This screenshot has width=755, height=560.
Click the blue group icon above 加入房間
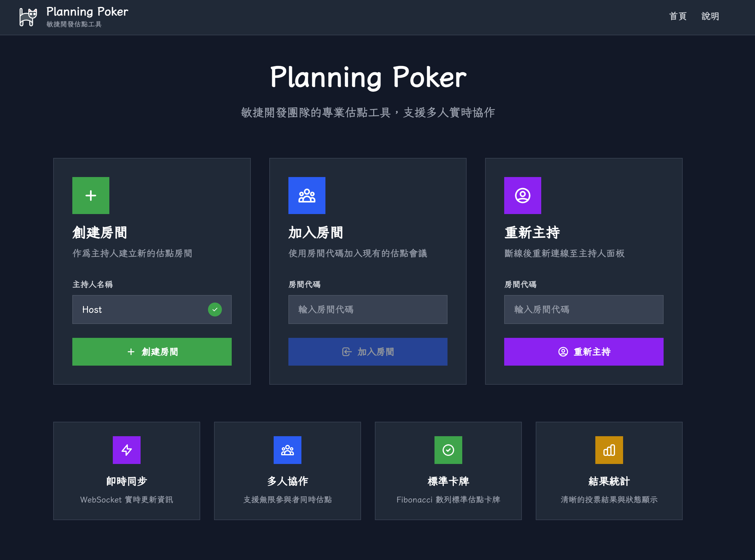tap(306, 195)
